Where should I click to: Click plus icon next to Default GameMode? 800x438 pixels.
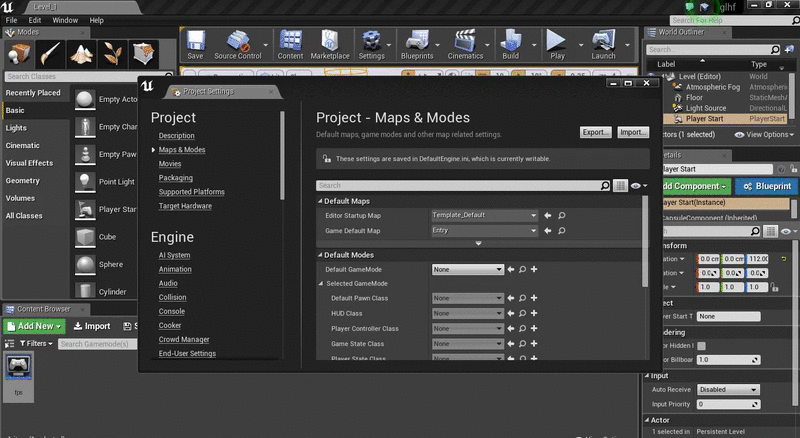(534, 269)
